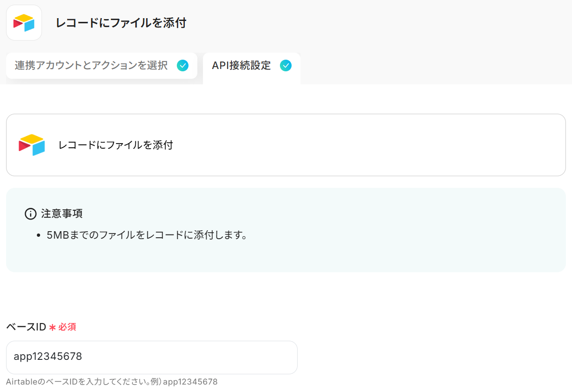Select the レコードにファイルを添付 label inside the card
This screenshot has height=392, width=572.
(116, 145)
